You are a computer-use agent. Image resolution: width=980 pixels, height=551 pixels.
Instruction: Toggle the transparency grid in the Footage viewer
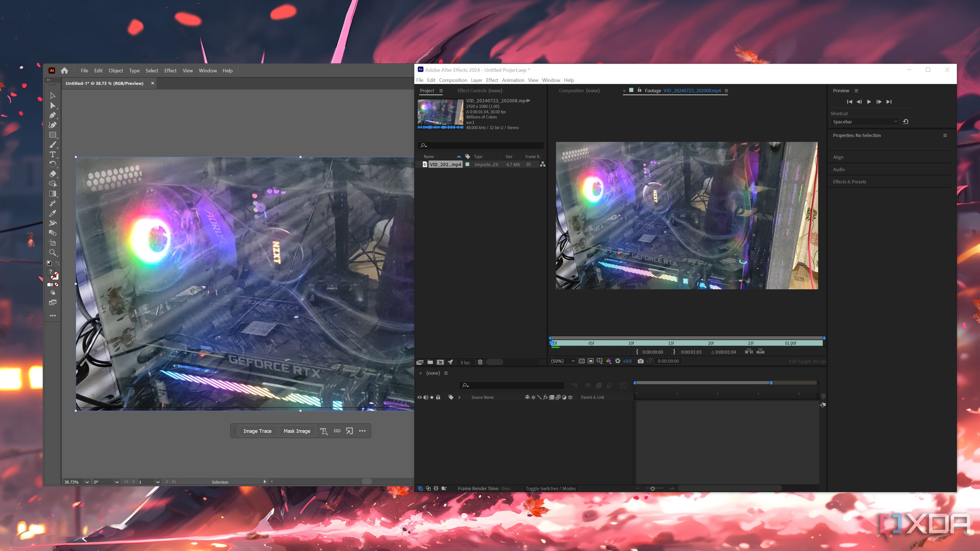pos(582,361)
